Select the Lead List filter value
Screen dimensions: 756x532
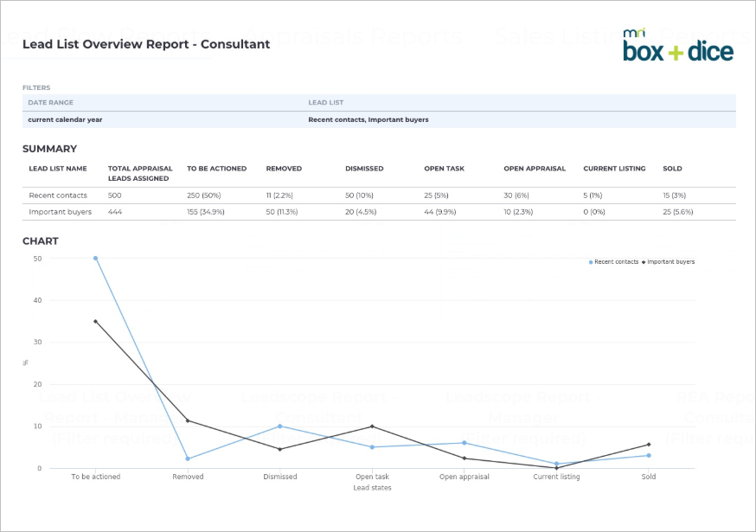[x=368, y=119]
